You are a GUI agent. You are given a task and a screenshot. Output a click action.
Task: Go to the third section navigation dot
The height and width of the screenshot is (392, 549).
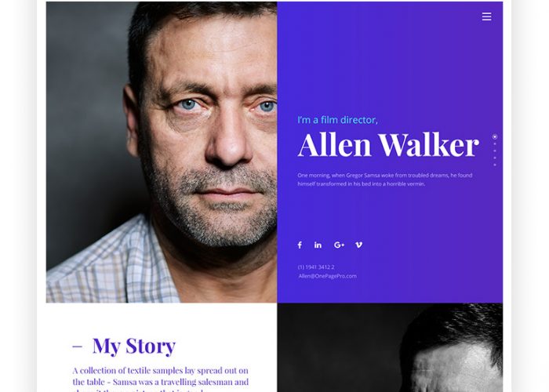[495, 151]
